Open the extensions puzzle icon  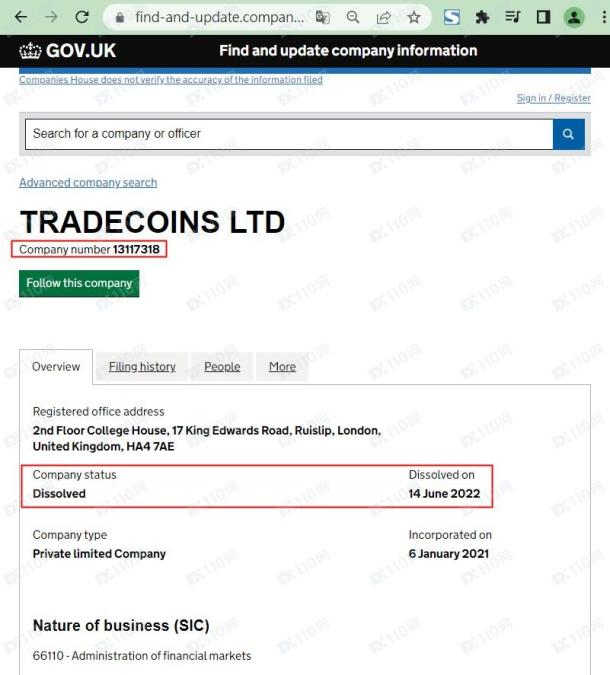click(x=482, y=17)
